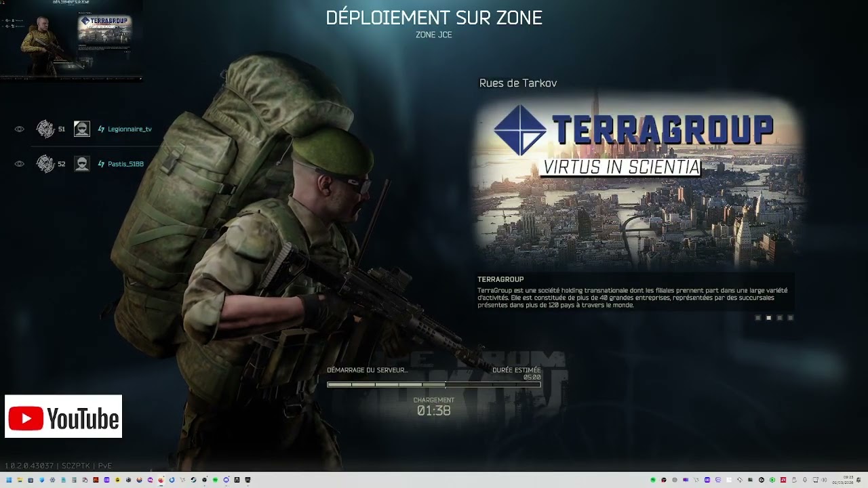Open Settings gear icon on the taskbar

52,480
